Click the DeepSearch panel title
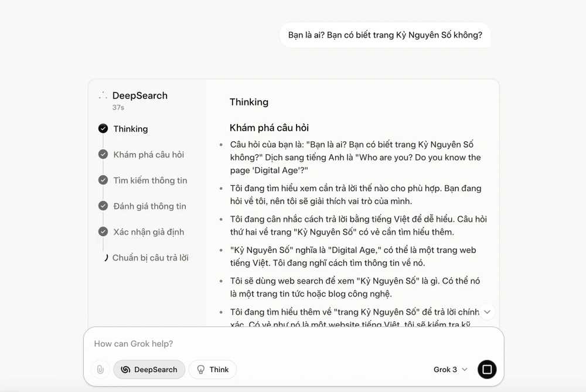Screen dimensions: 586x392 pyautogui.click(x=140, y=96)
